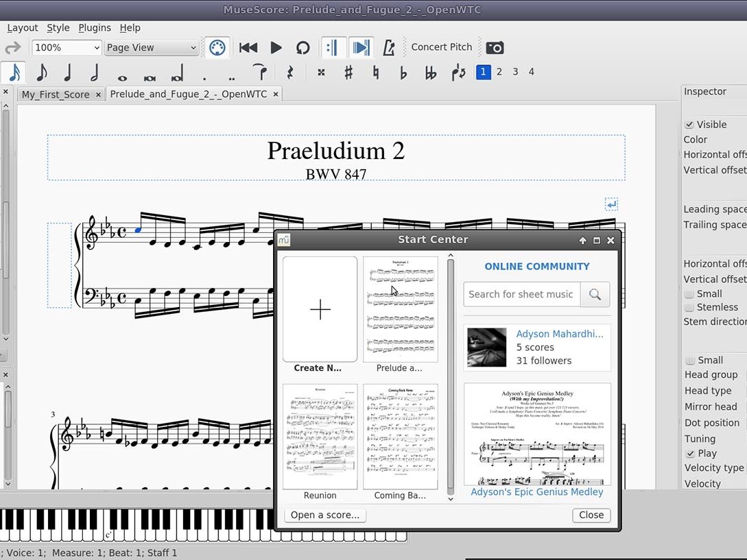
Task: Expand the Page View dropdown
Action: [x=151, y=47]
